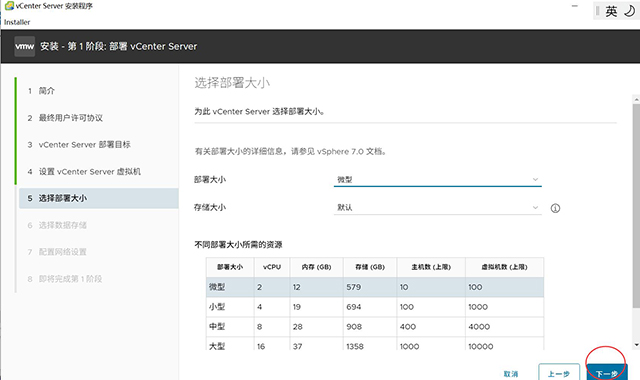Open the 存储大小 dropdown
The image size is (640, 380).
[438, 208]
